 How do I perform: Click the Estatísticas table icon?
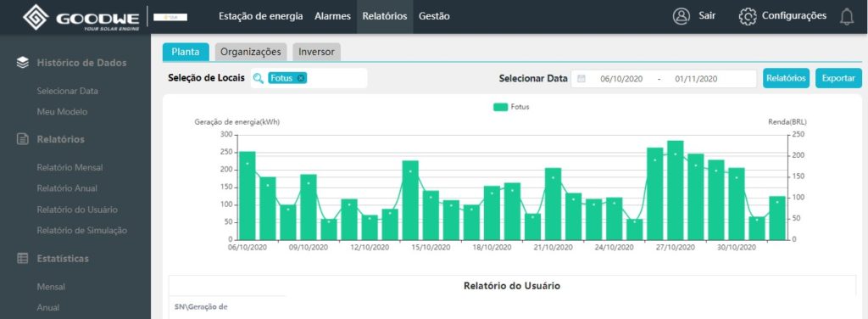tap(23, 258)
